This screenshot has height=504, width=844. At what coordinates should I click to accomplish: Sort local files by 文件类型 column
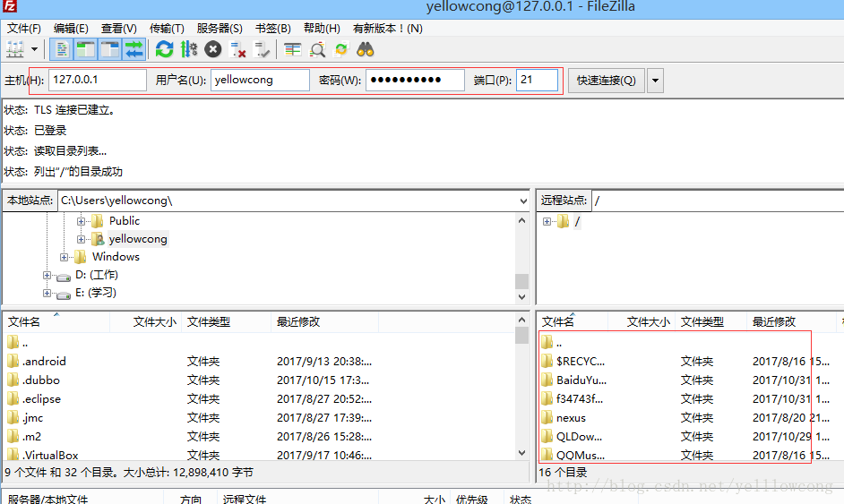[226, 321]
